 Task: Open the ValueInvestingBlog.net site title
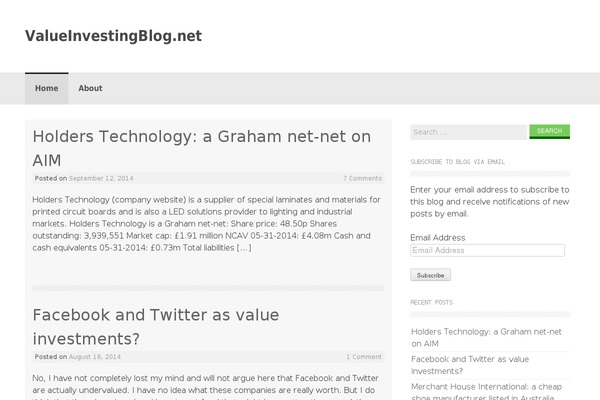pyautogui.click(x=113, y=36)
